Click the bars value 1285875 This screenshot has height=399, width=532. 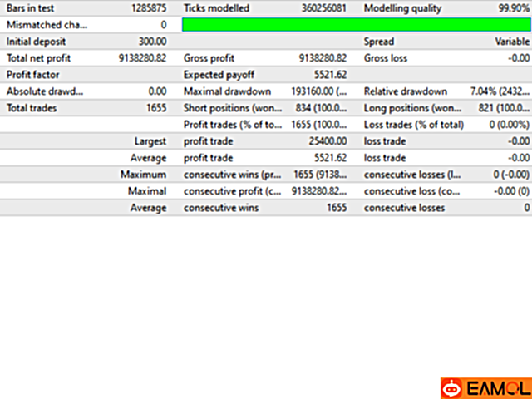pyautogui.click(x=149, y=8)
